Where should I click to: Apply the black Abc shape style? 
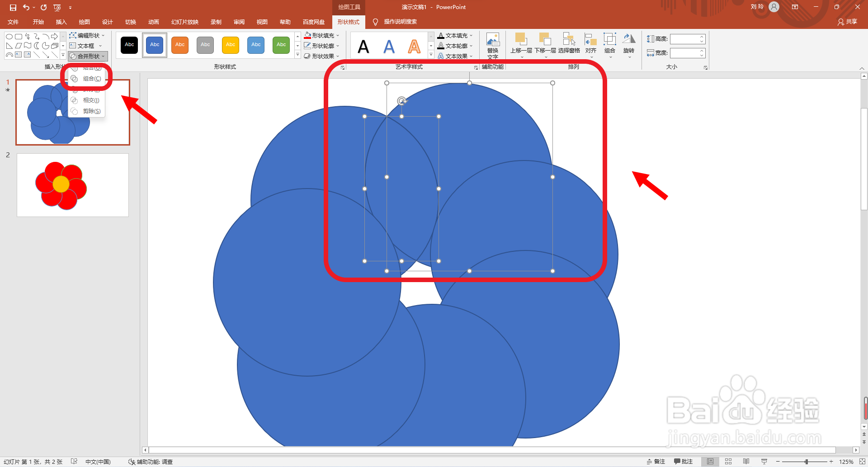pos(129,45)
